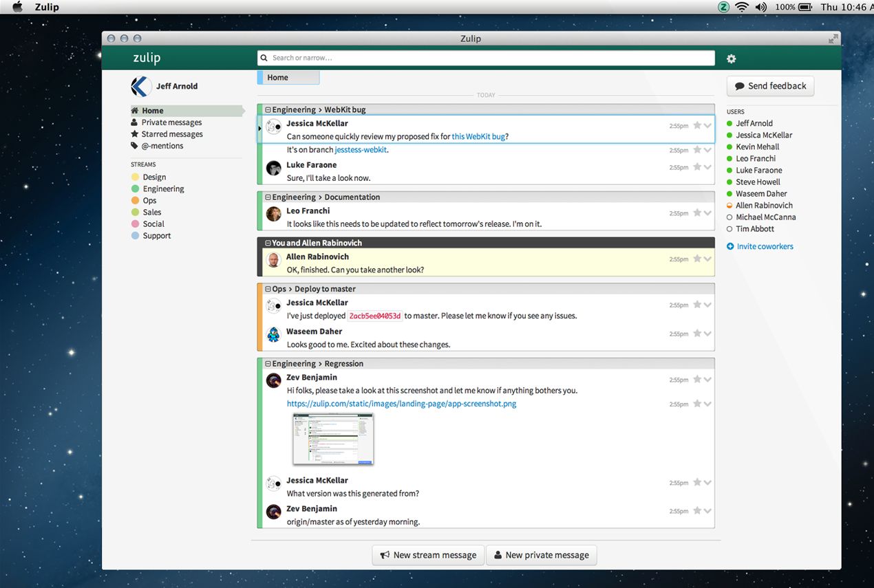Open Wi-Fi menu in macOS menu bar

point(742,7)
